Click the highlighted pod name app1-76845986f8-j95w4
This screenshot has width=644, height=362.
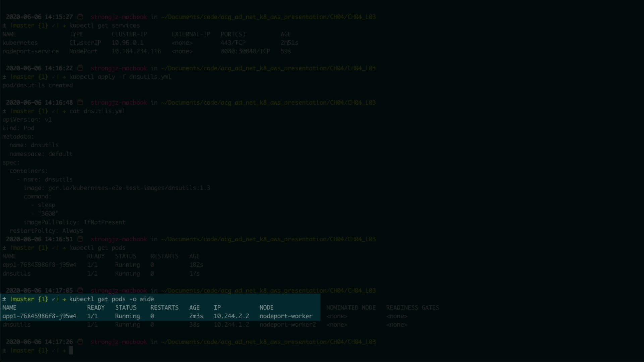(39, 316)
